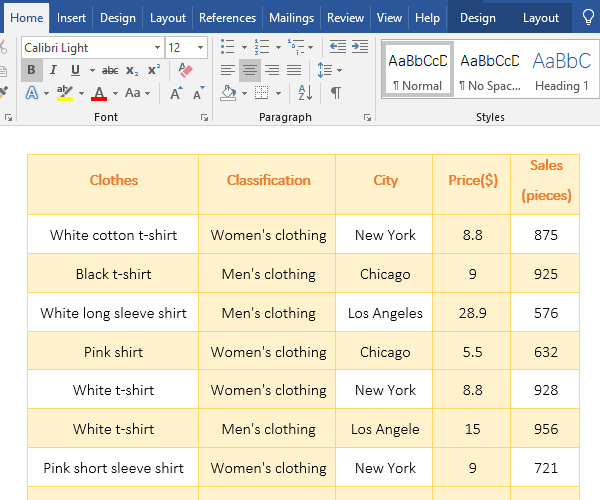Apply red font color

[x=99, y=93]
